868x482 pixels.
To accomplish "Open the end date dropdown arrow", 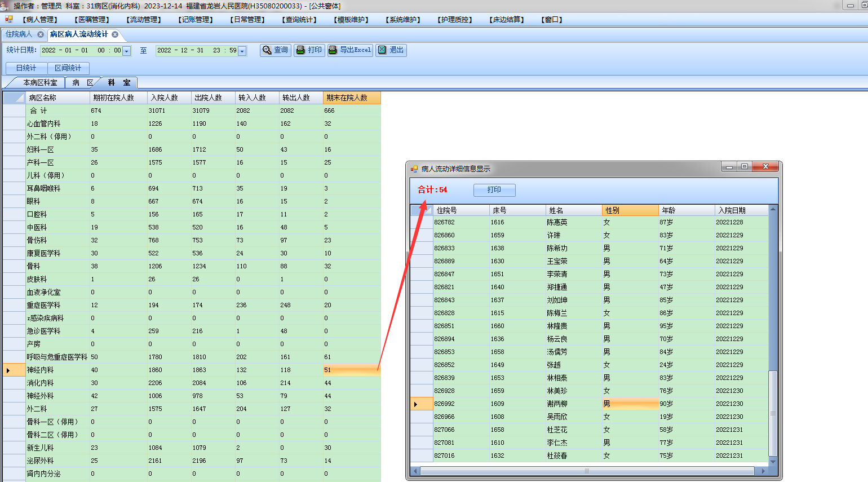I will pos(242,51).
